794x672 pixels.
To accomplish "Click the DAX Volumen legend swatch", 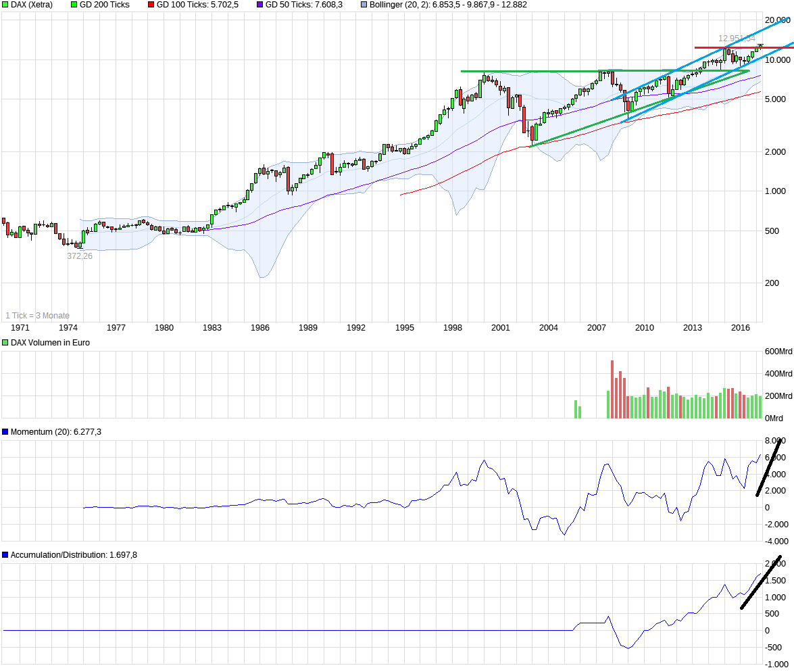I will point(5,343).
